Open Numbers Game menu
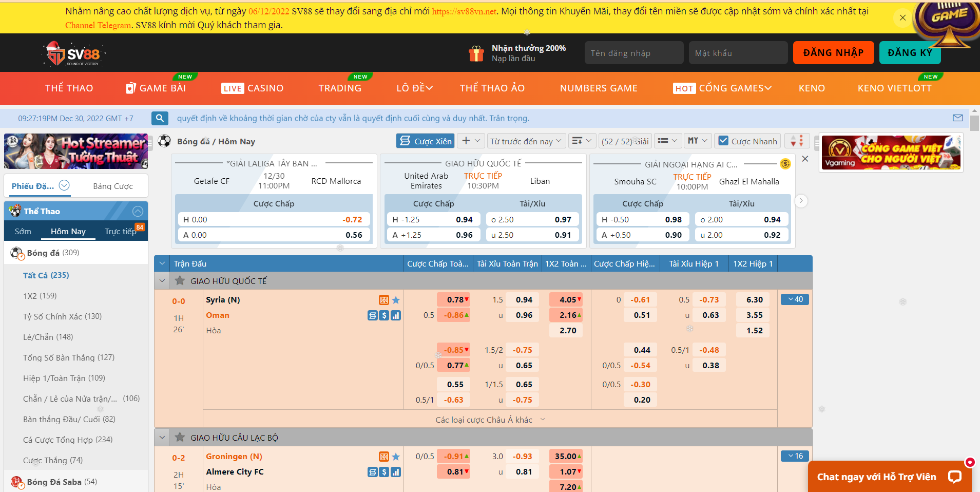This screenshot has width=980, height=492. 599,88
